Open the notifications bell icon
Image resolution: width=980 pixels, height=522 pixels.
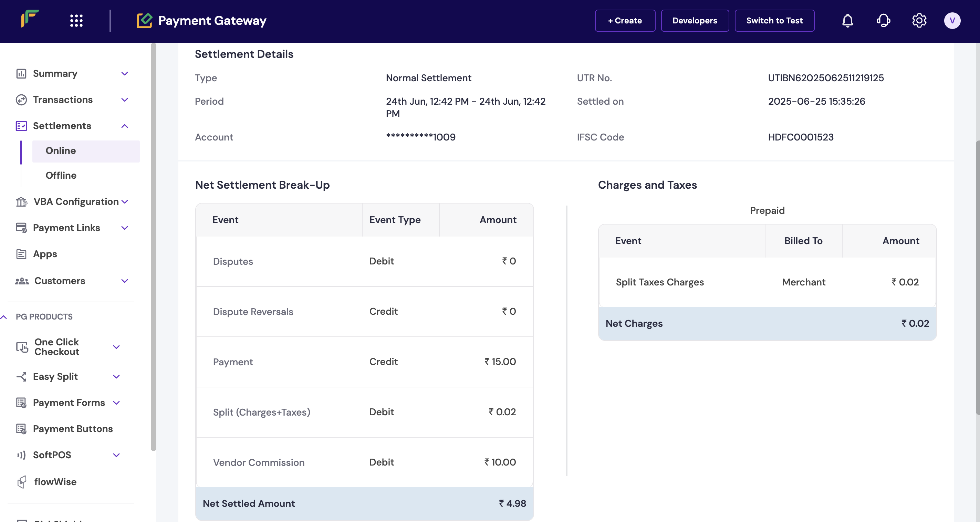click(847, 21)
